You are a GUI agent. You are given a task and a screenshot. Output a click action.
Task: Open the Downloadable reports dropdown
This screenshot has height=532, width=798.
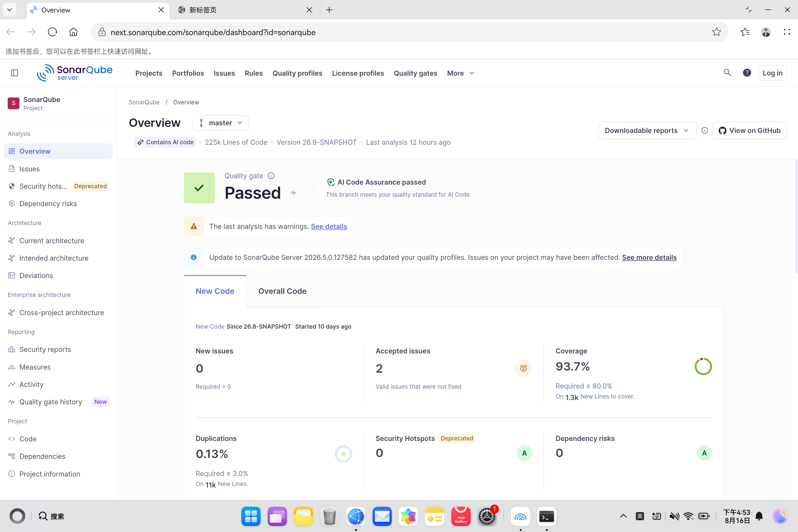click(x=647, y=131)
